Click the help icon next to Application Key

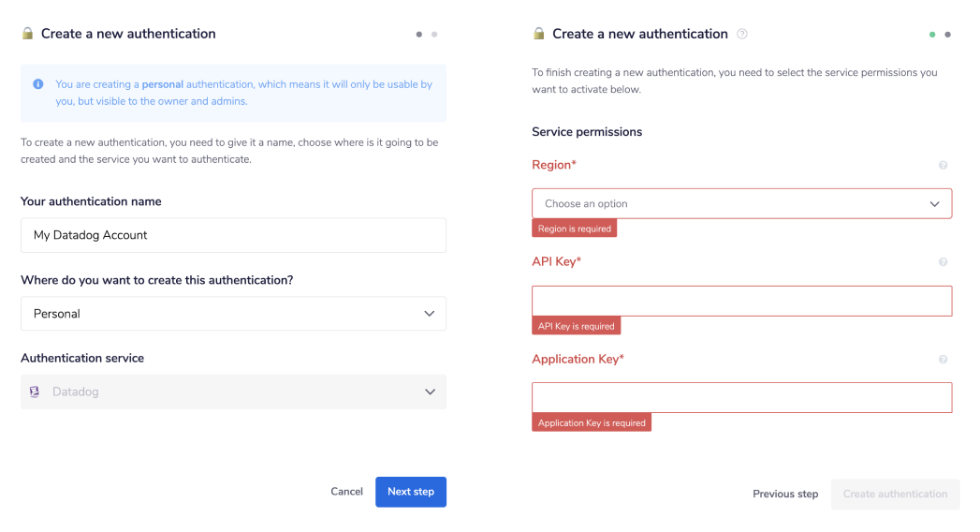943,360
